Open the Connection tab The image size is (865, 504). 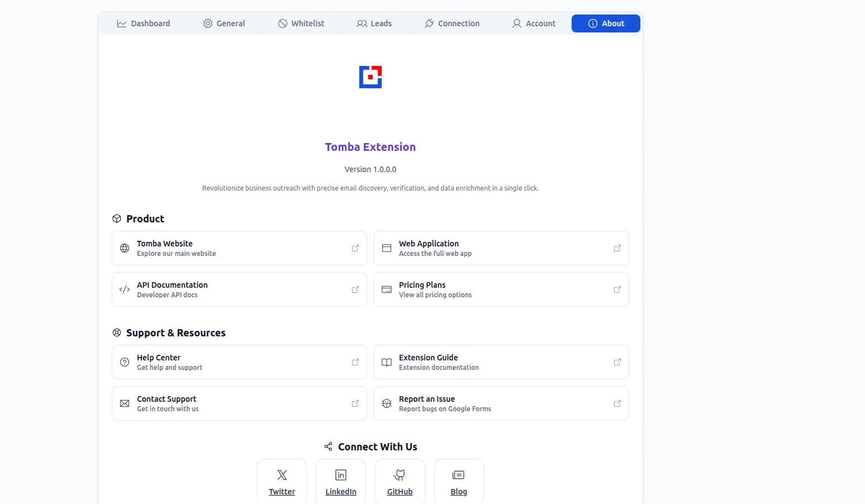pyautogui.click(x=452, y=23)
